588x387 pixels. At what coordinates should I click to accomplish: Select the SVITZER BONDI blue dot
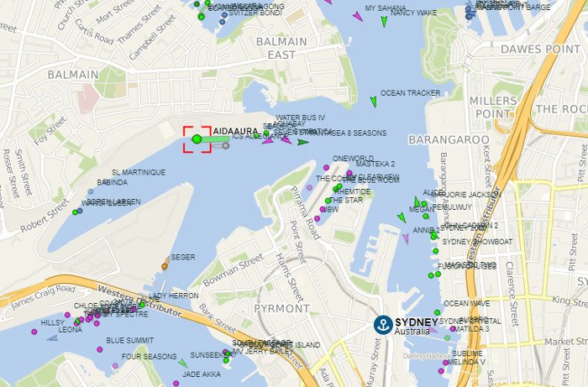coord(224,15)
